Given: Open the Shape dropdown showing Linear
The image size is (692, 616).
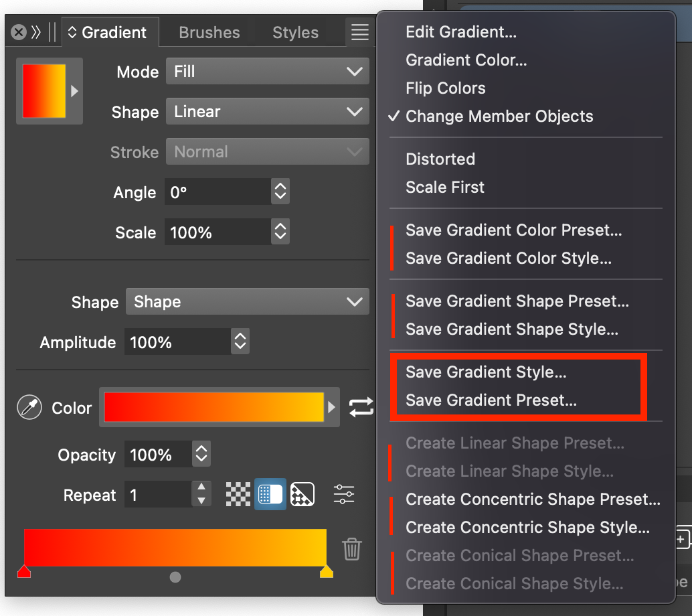Looking at the screenshot, I should 267,112.
